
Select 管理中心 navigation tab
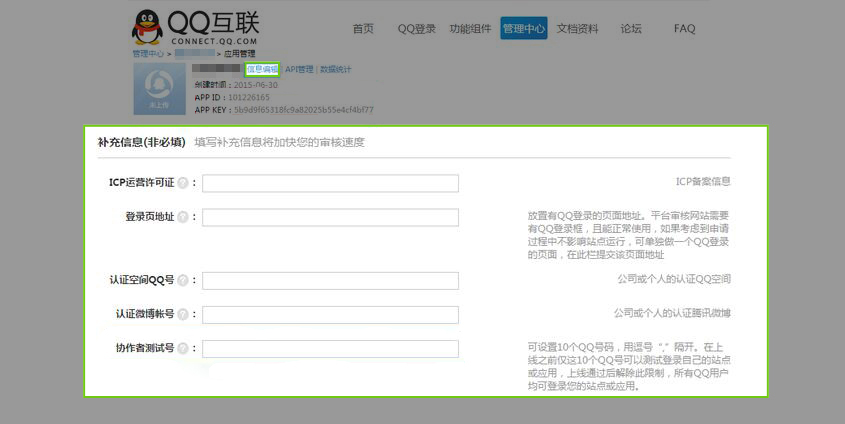[x=524, y=28]
